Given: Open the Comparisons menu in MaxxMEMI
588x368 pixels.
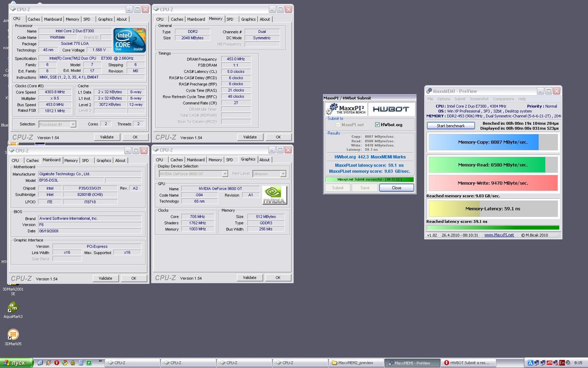Looking at the screenshot, I should [503, 99].
